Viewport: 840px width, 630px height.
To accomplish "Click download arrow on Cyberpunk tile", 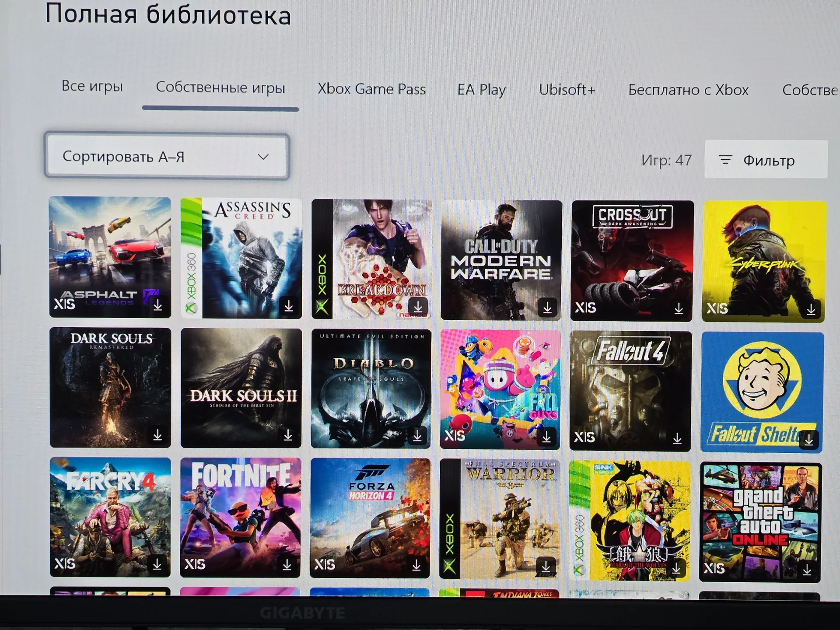I will click(811, 309).
